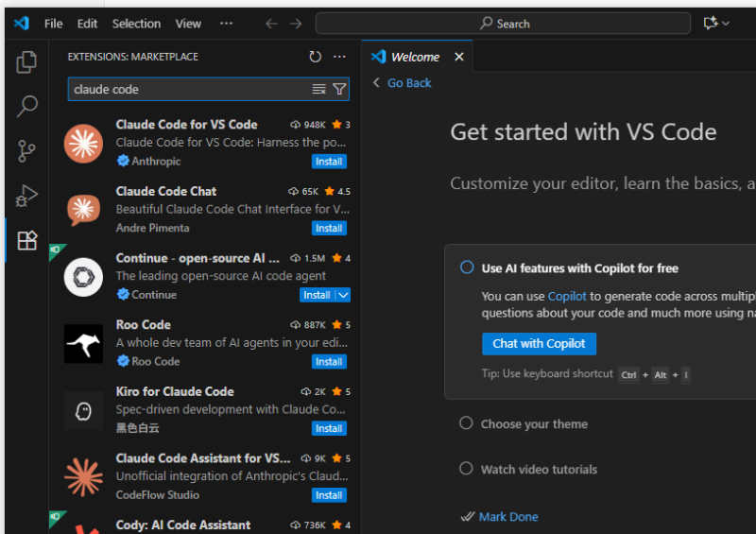This screenshot has height=534, width=756.
Task: Click the Chat with Copilot button
Action: [539, 344]
